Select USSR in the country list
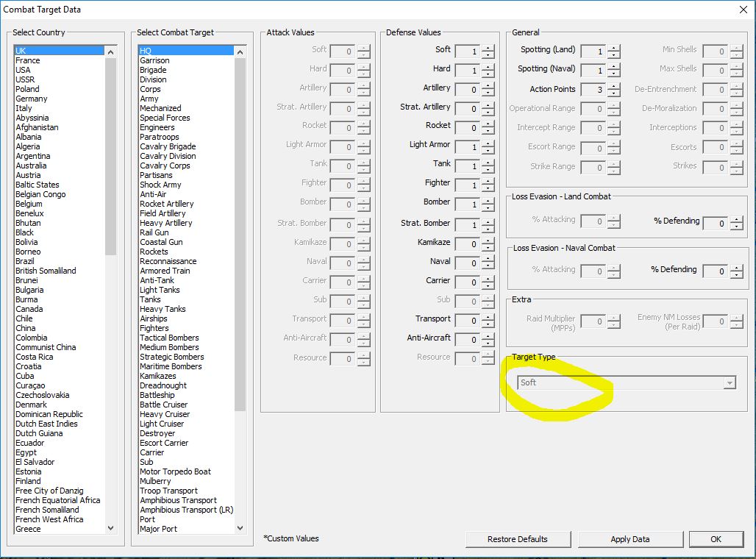 click(25, 79)
